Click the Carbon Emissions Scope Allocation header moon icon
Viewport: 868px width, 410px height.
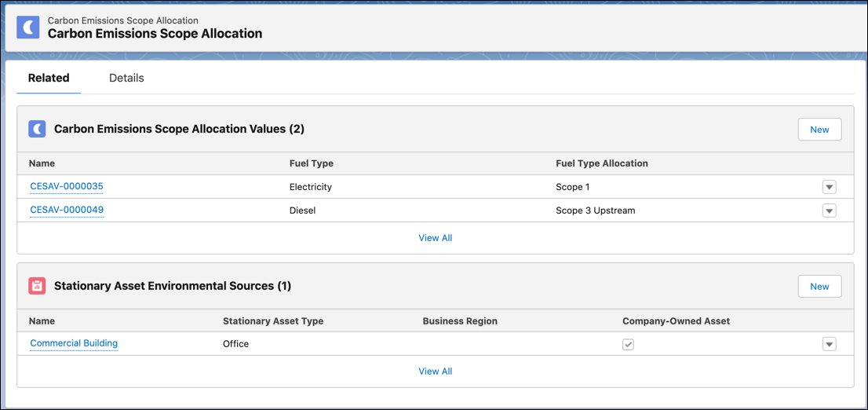pyautogui.click(x=27, y=27)
